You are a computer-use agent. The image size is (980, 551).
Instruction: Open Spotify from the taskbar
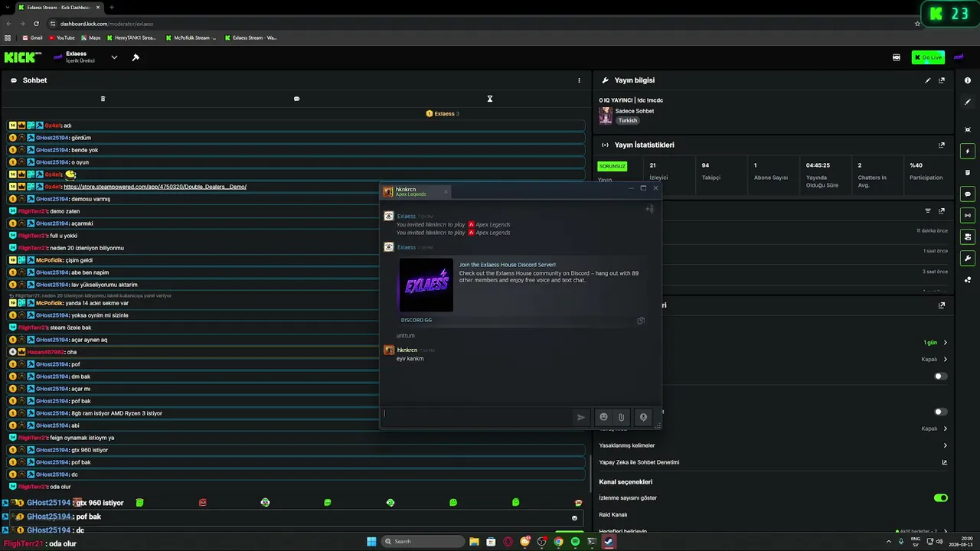[x=575, y=542]
